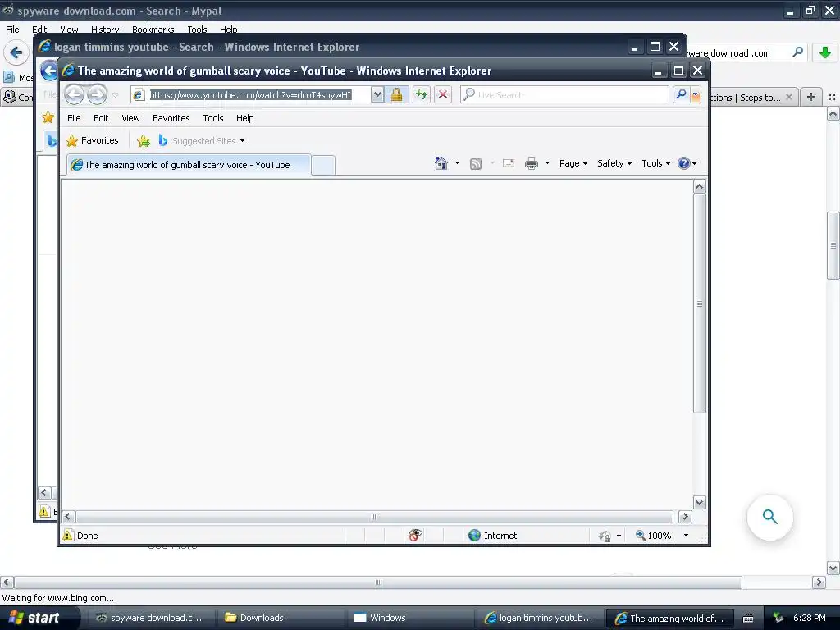Open the Favorites star button
The width and height of the screenshot is (840, 630).
click(x=92, y=140)
